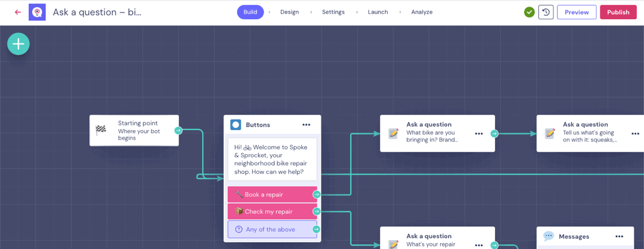Open the Analyze tab
This screenshot has width=644, height=249.
[x=422, y=12]
